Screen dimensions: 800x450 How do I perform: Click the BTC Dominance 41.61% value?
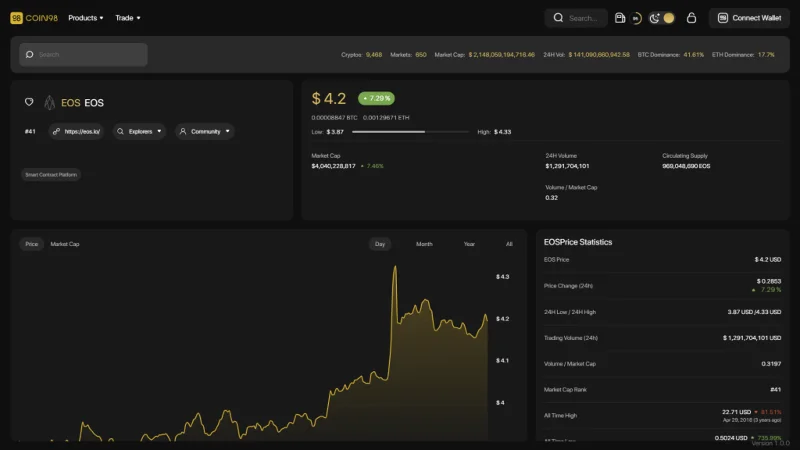tap(694, 55)
